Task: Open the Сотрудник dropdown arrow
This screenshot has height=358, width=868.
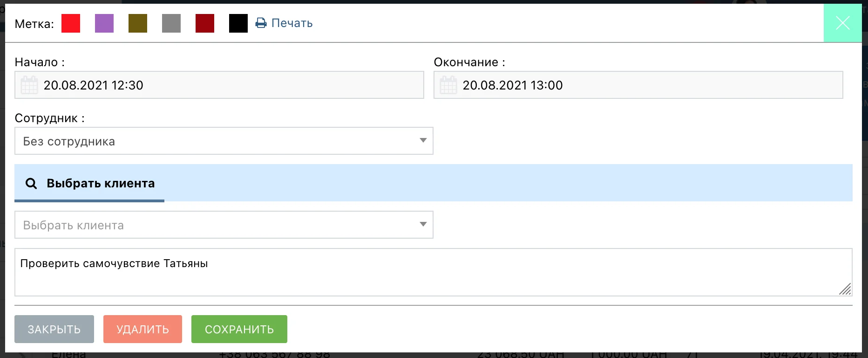Action: (x=423, y=140)
